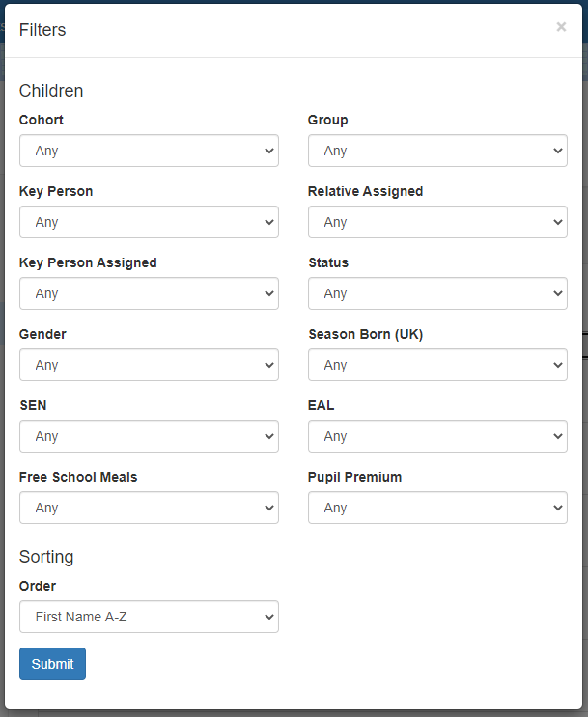Viewport: 588px width, 717px height.
Task: Expand the Group select box
Action: (437, 151)
